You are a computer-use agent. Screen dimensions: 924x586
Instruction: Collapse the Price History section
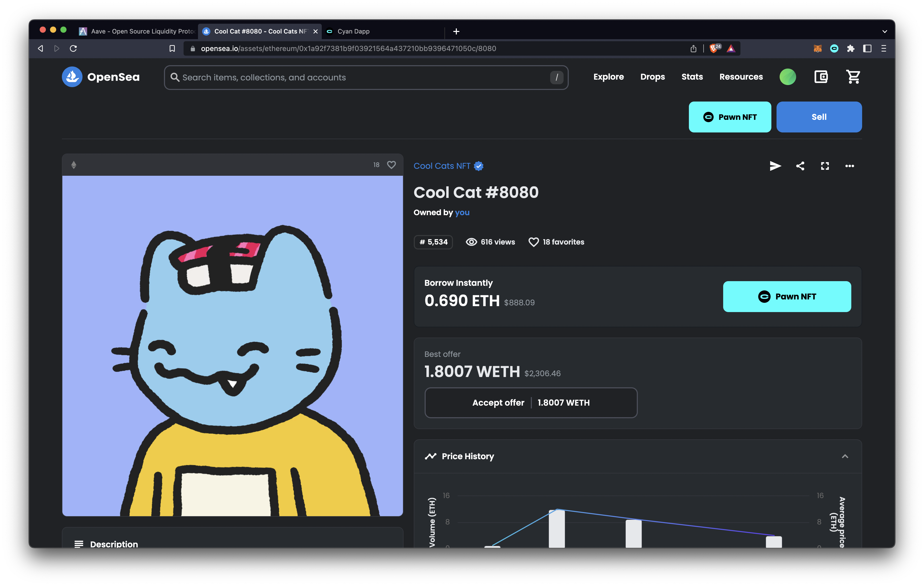tap(845, 456)
